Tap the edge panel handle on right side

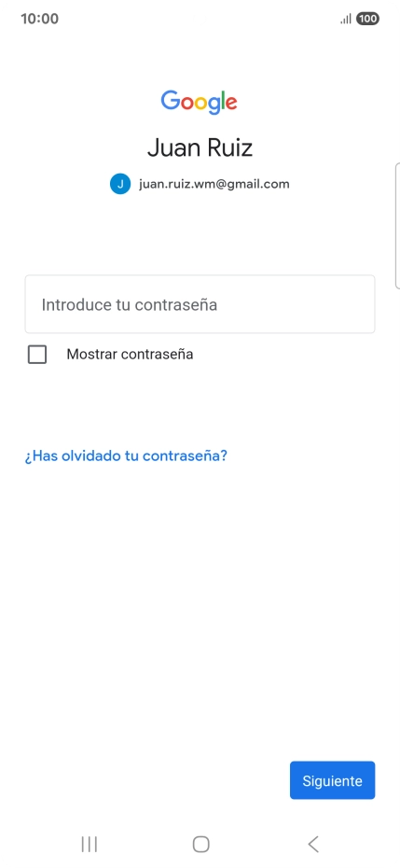397,226
